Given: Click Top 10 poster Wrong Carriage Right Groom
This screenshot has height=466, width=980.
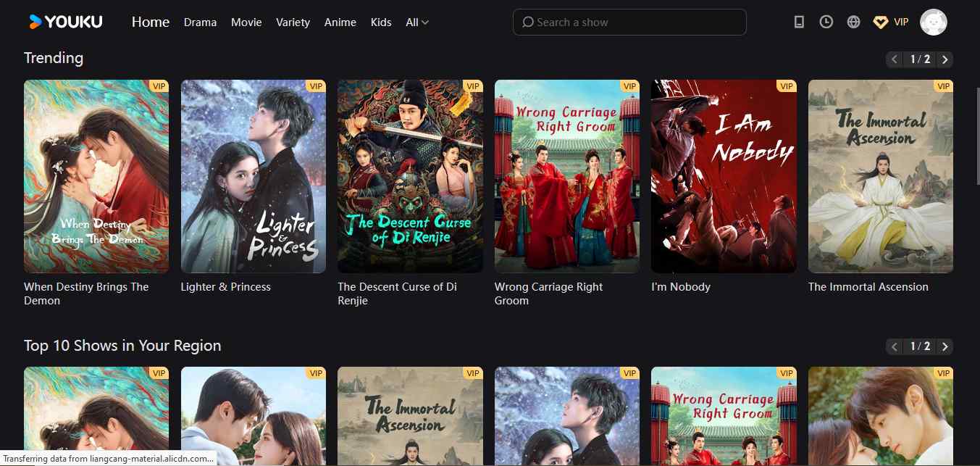Looking at the screenshot, I should [724, 416].
